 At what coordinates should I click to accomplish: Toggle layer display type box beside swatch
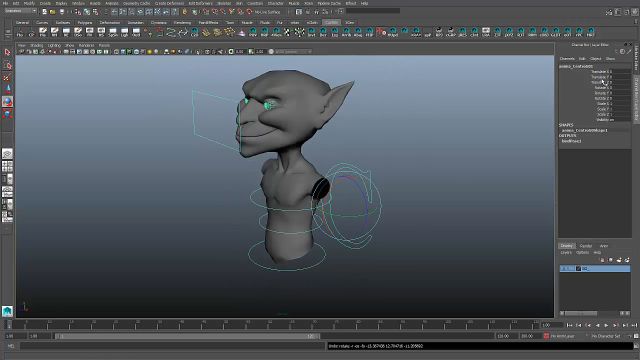[x=570, y=269]
